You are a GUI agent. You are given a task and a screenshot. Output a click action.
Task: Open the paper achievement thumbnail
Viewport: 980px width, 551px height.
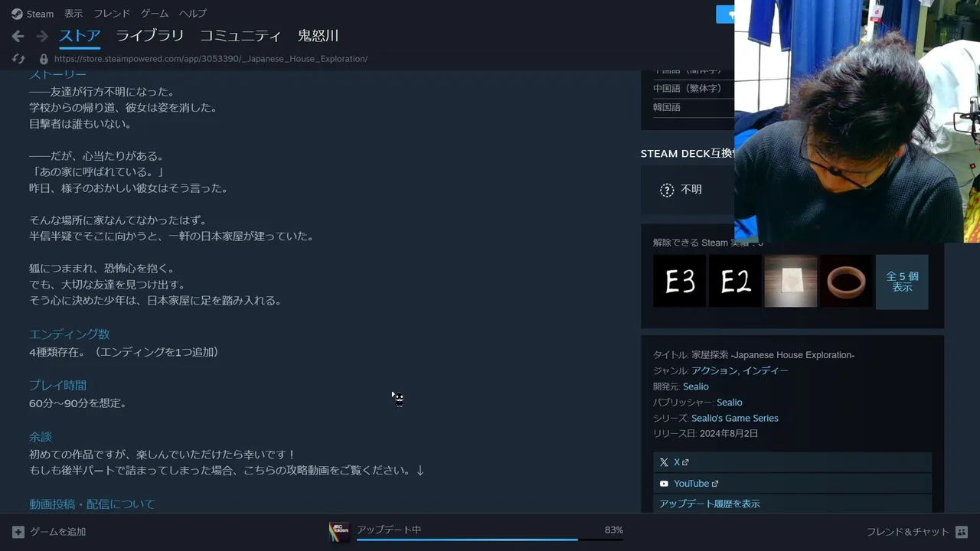click(791, 282)
